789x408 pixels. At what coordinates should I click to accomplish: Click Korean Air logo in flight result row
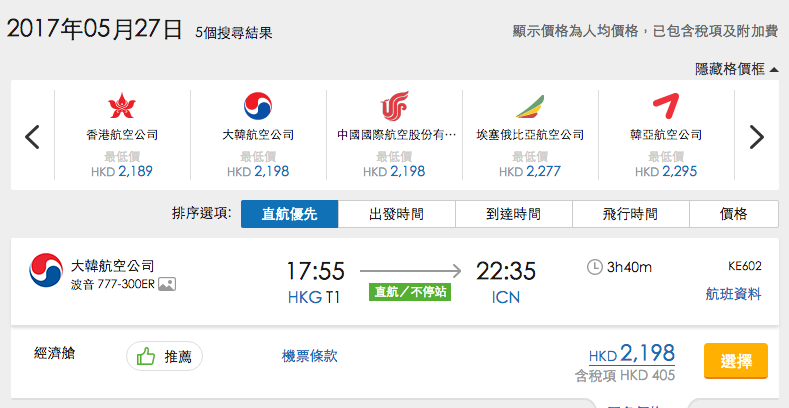[46, 270]
